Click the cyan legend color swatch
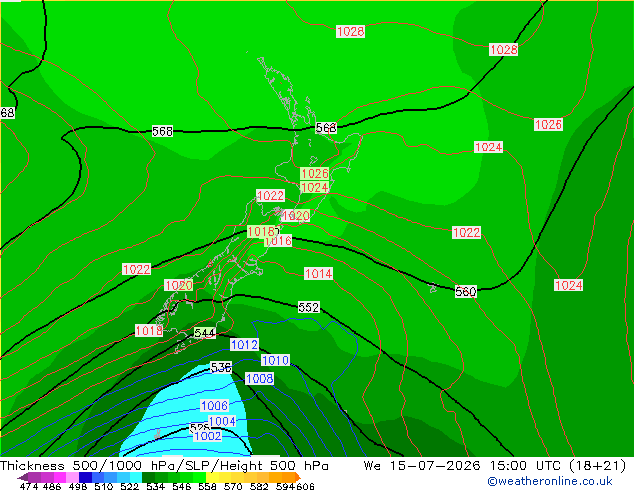Viewport: 634px width, 490px height. click(136, 477)
